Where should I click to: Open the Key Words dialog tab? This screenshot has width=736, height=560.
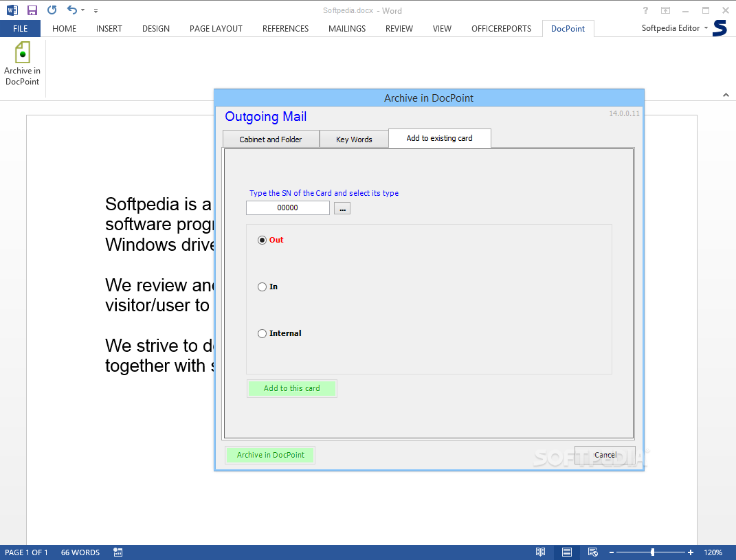click(354, 139)
